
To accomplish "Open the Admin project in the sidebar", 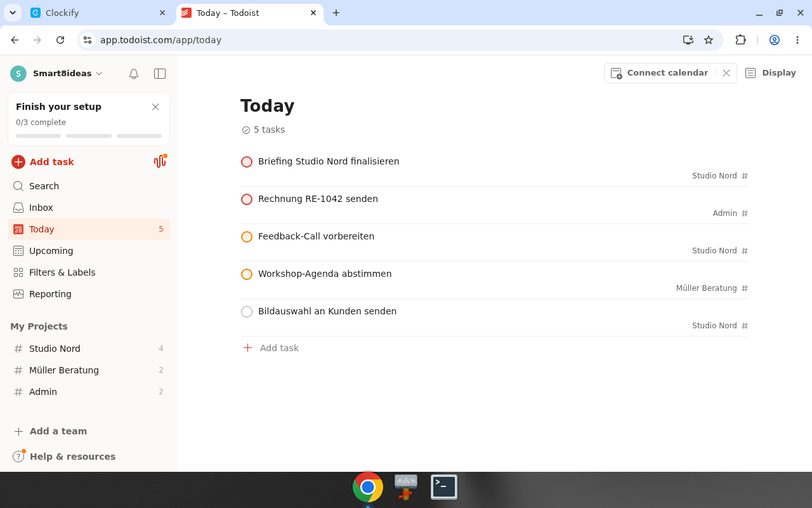I will tap(89, 392).
